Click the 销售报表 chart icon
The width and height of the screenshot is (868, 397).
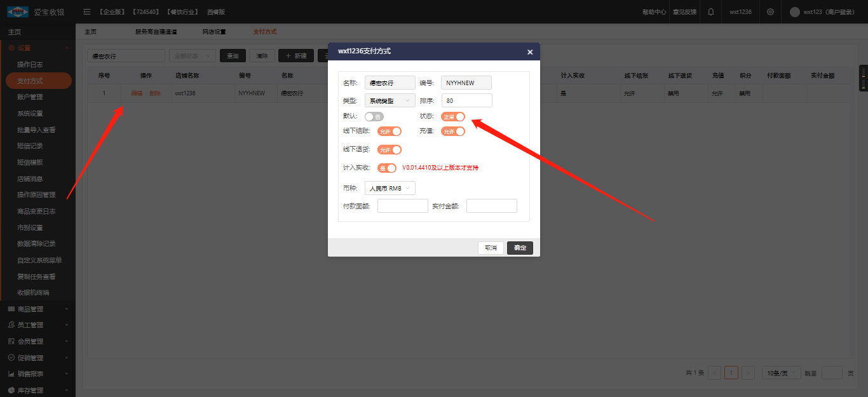[x=11, y=374]
